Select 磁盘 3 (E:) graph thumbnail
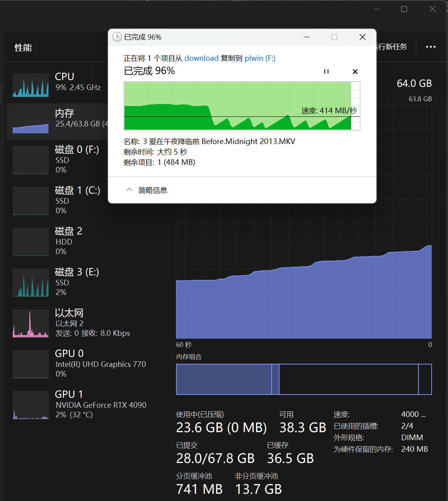 point(31,283)
